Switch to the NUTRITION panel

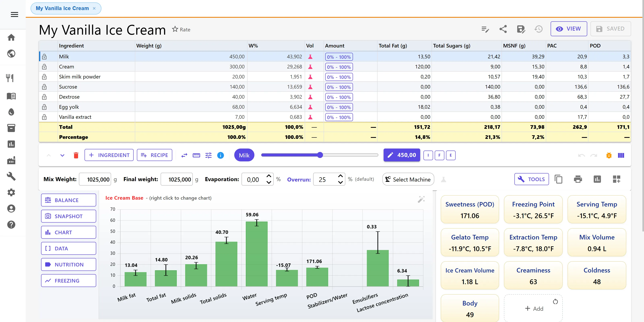tap(68, 264)
